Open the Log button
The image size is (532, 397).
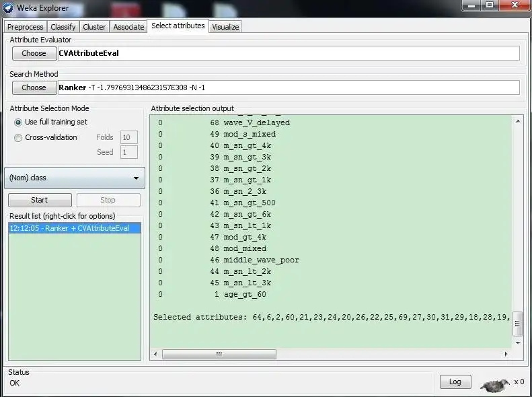(x=455, y=382)
